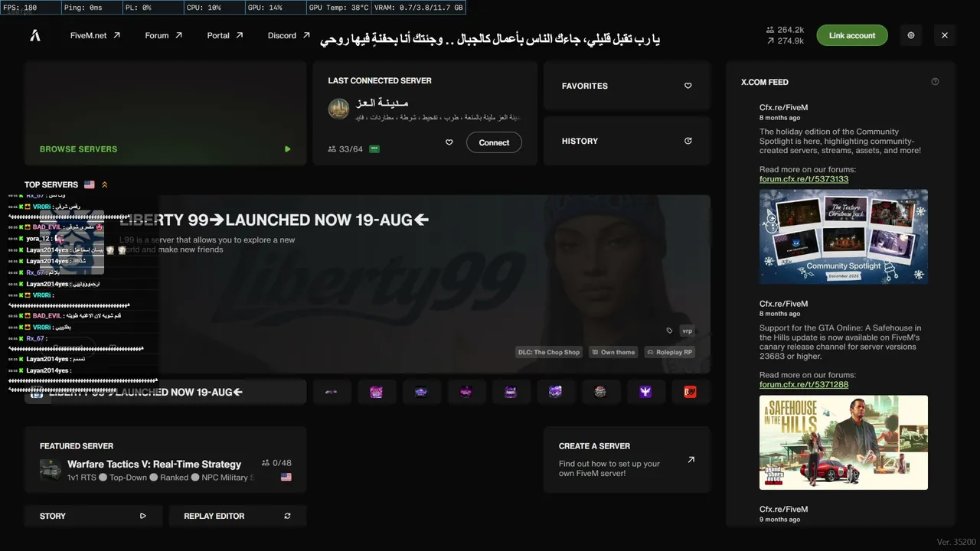The image size is (980, 551).
Task: Click the Warfare Tactics V server thumbnail
Action: tap(51, 470)
